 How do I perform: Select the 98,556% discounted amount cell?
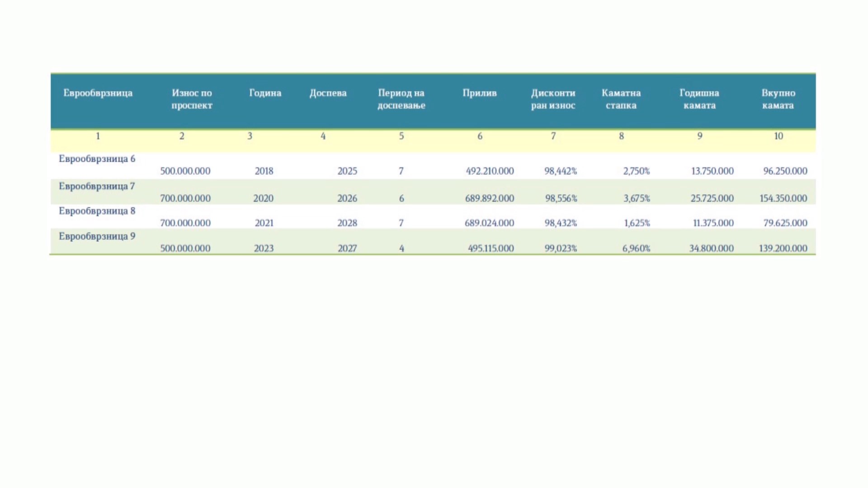[x=561, y=198]
